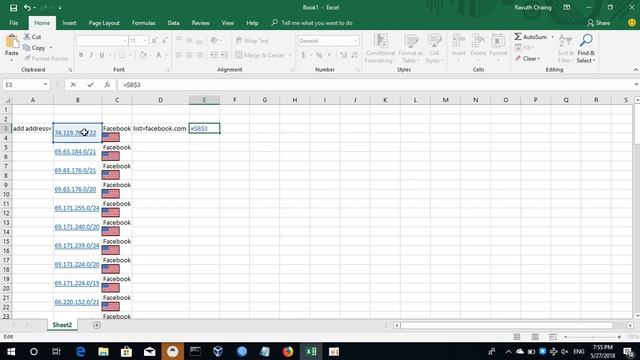
Task: Add a new sheet with plus
Action: (x=97, y=325)
